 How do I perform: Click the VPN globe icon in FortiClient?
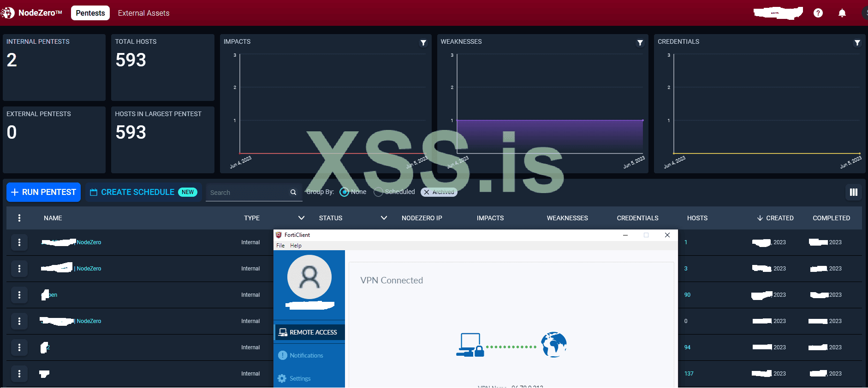pos(554,345)
